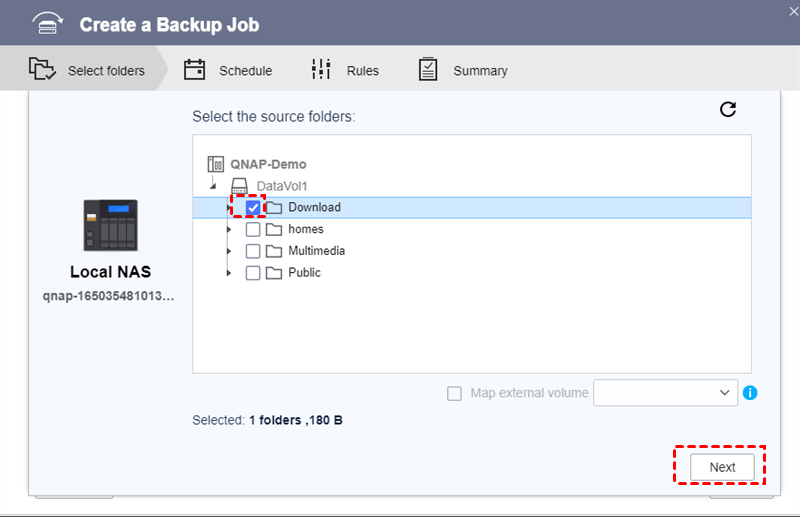Click the refresh folder list icon
The width and height of the screenshot is (800, 517).
728,109
